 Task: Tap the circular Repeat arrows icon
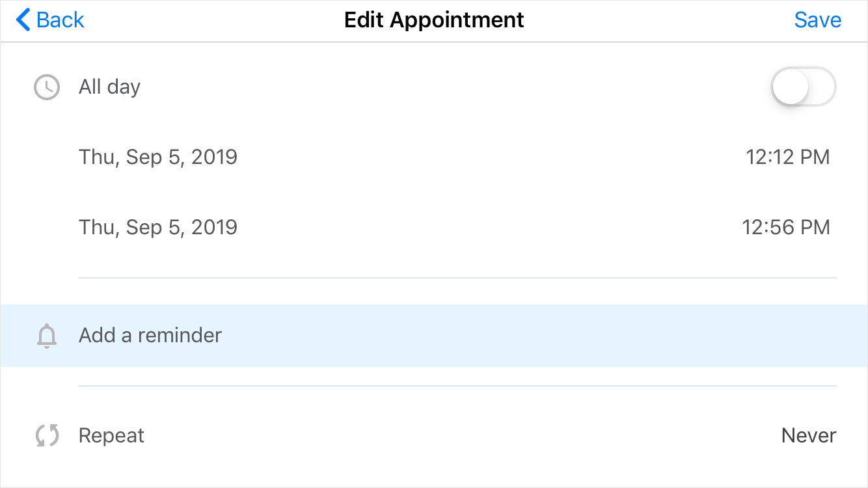pos(45,435)
